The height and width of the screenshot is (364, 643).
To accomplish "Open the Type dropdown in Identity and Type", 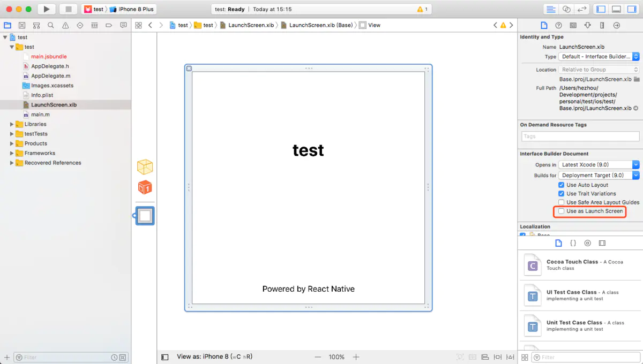I will point(599,57).
